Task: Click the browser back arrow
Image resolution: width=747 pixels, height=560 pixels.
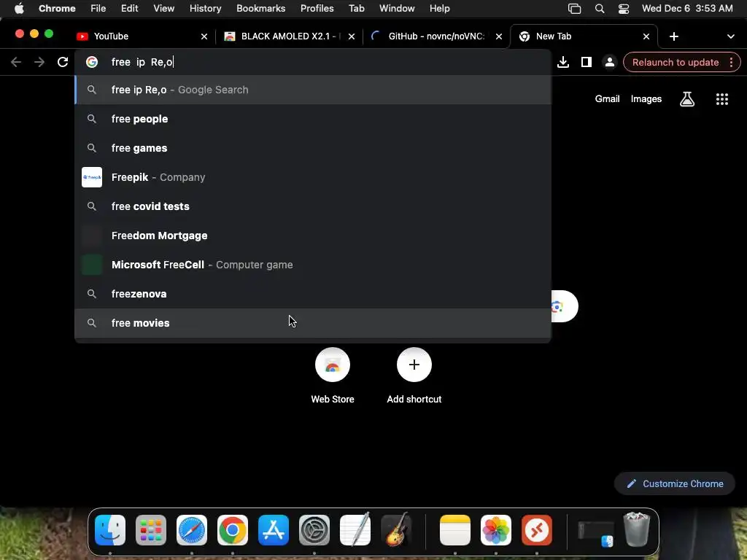Action: tap(16, 62)
